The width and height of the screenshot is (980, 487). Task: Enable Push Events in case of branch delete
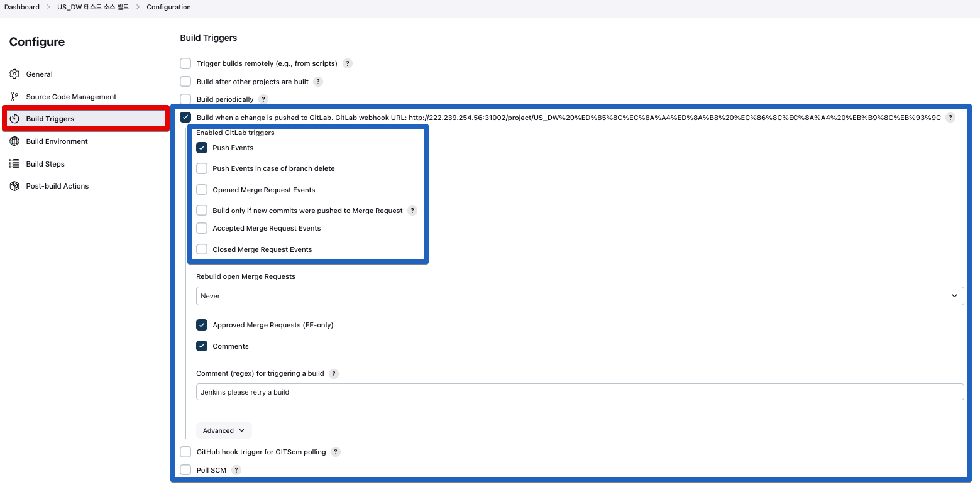[202, 168]
